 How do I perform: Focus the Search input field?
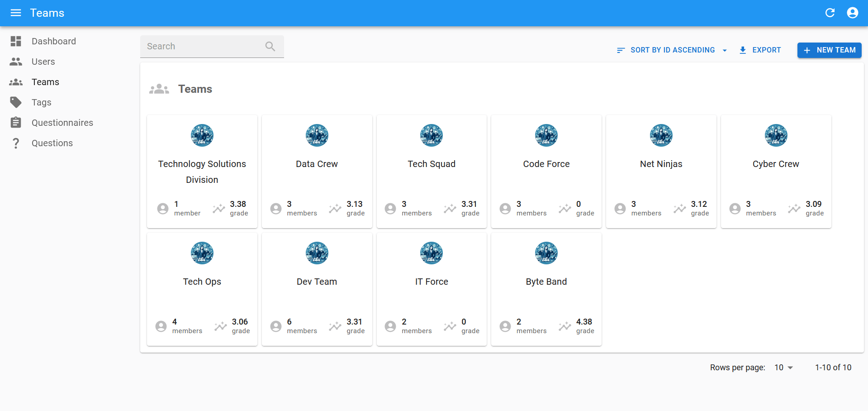212,46
